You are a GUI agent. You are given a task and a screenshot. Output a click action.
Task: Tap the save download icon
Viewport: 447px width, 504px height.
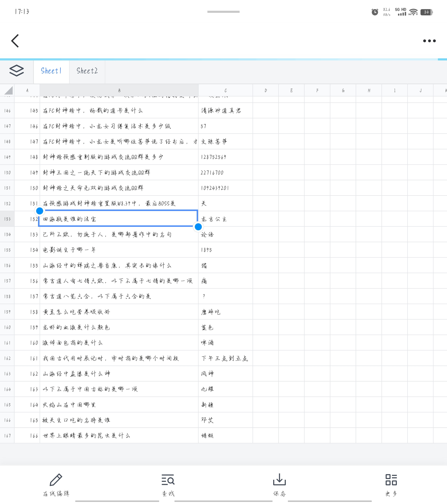(x=279, y=479)
